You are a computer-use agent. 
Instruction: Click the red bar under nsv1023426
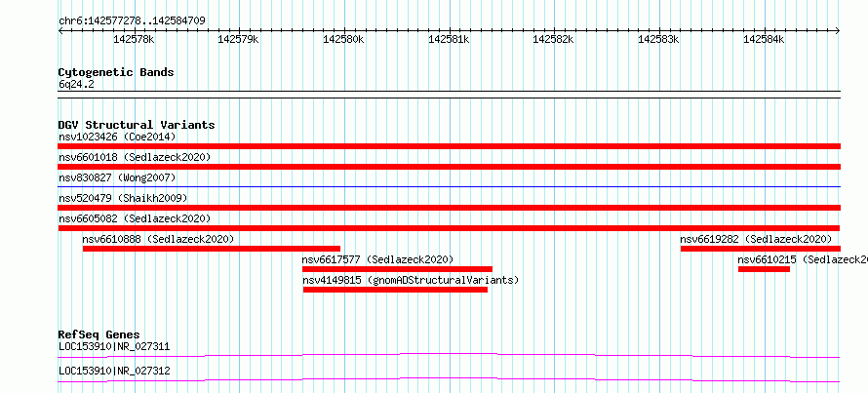click(x=449, y=146)
